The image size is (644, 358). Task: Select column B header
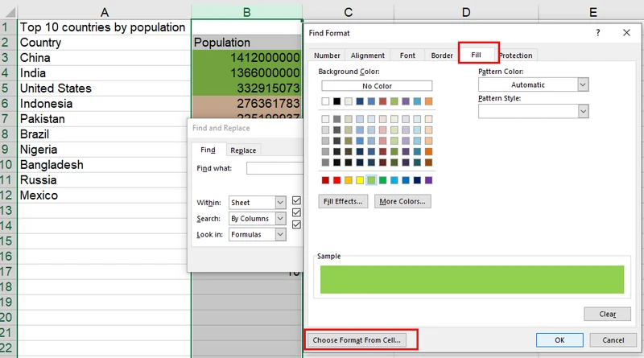[246, 12]
